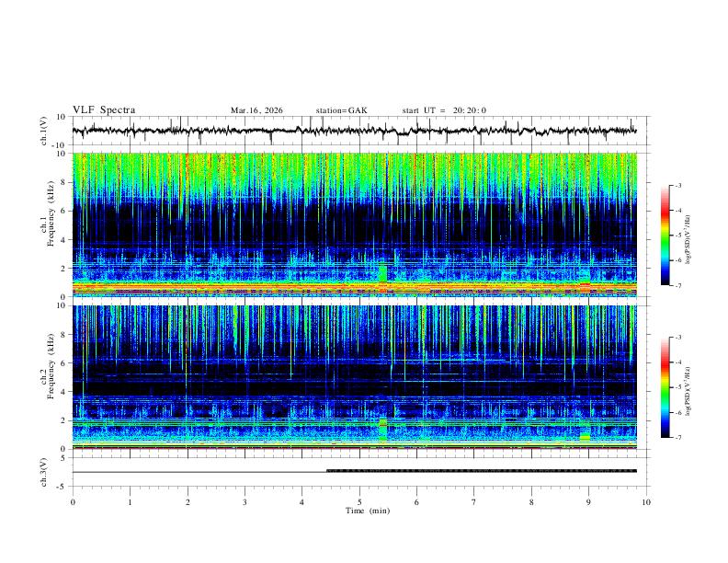Select the ch.1 color scale bar

pyautogui.click(x=665, y=236)
